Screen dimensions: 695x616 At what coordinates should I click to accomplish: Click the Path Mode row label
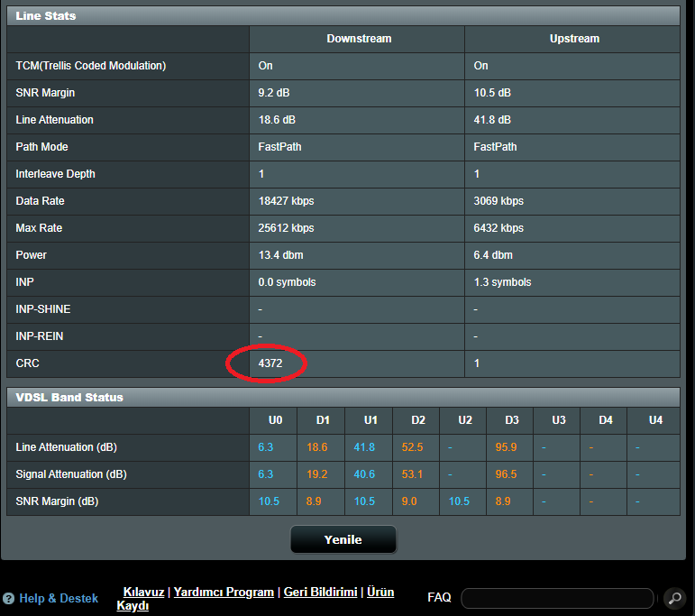(41, 147)
